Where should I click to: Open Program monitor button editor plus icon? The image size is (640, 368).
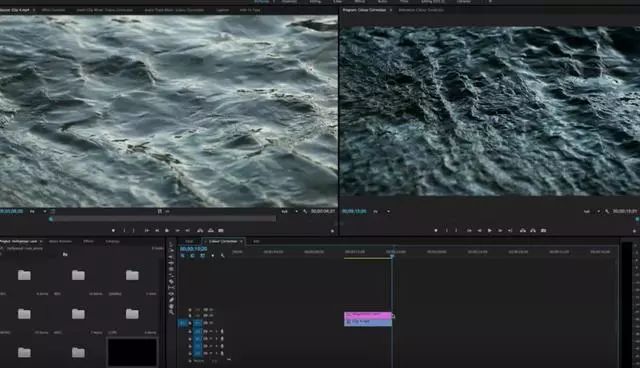click(x=634, y=231)
